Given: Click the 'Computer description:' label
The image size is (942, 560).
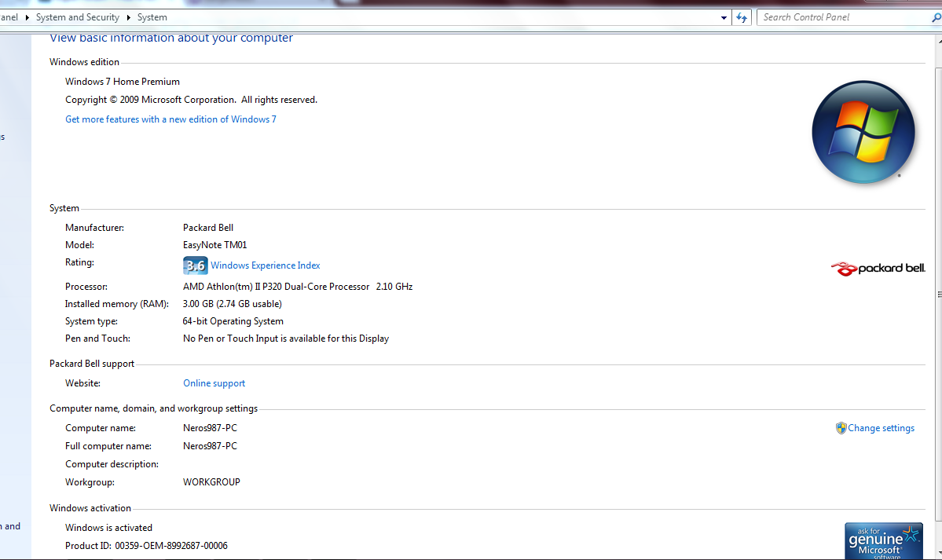Looking at the screenshot, I should [112, 464].
